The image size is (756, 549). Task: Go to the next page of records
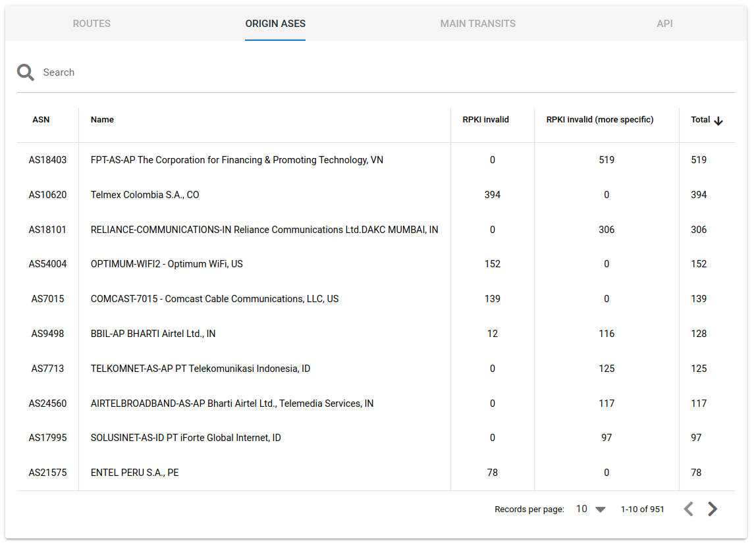coord(713,509)
